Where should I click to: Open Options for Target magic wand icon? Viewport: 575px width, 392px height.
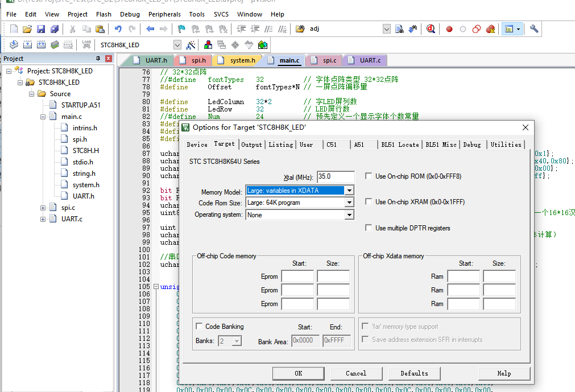[x=191, y=45]
